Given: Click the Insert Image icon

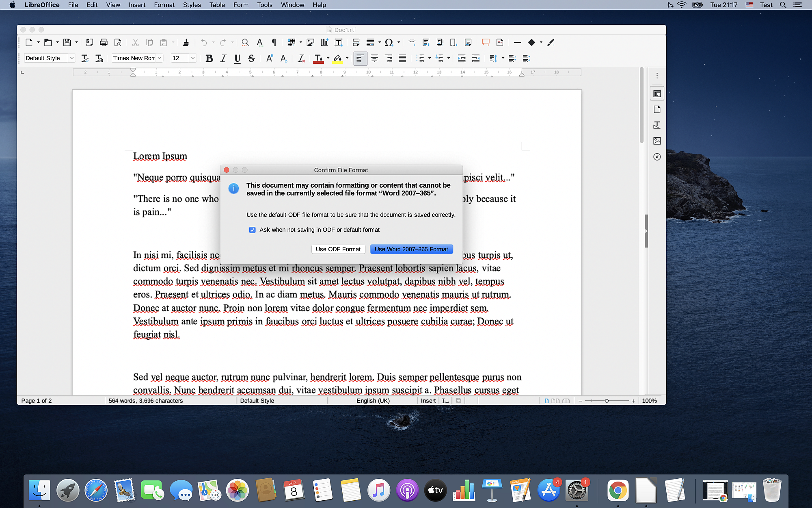Looking at the screenshot, I should (x=310, y=42).
